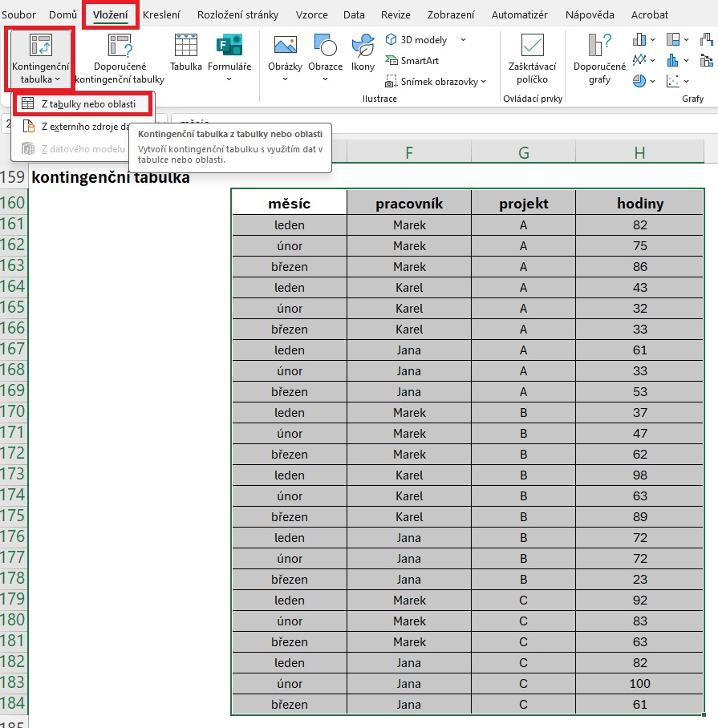
Task: Select row 170 header
Action: click(x=14, y=412)
